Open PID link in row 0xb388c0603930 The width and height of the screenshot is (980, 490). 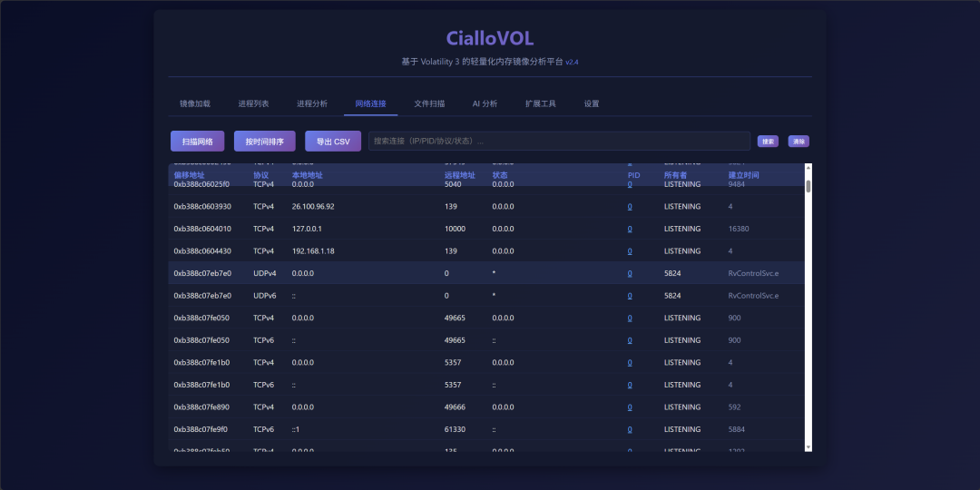[x=630, y=206]
